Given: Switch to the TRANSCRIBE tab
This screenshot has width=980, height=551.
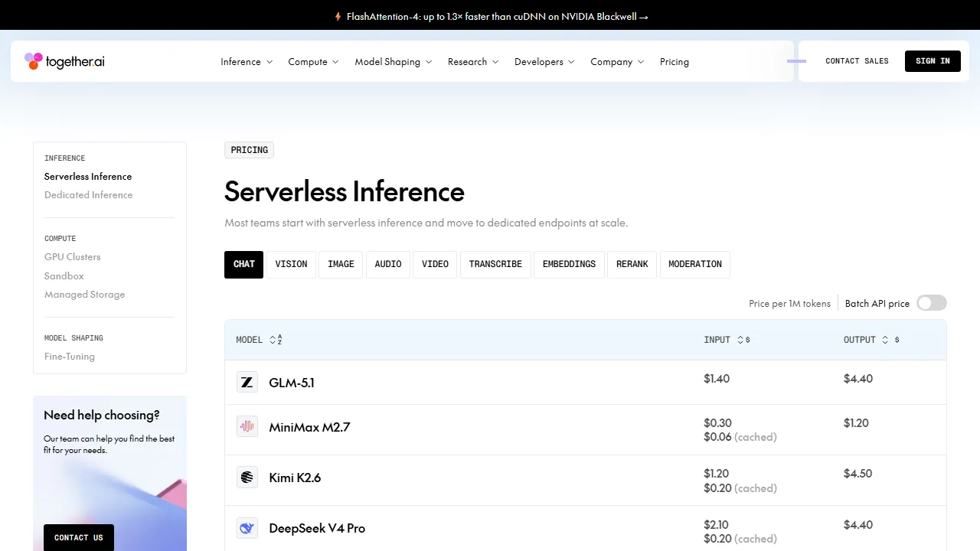Looking at the screenshot, I should click(495, 264).
